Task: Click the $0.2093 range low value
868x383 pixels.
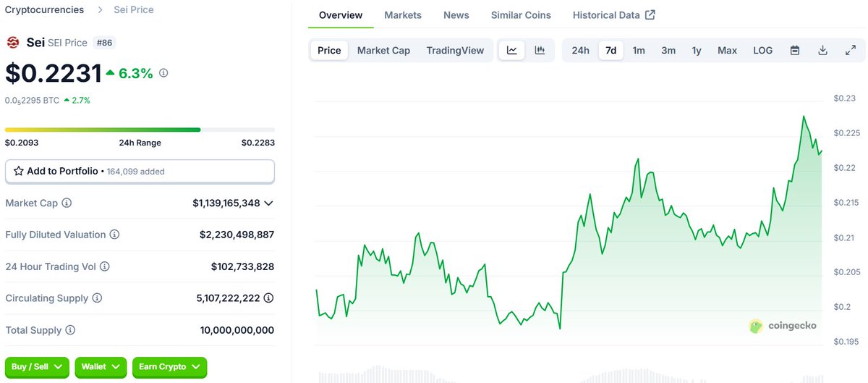Action: (x=22, y=143)
